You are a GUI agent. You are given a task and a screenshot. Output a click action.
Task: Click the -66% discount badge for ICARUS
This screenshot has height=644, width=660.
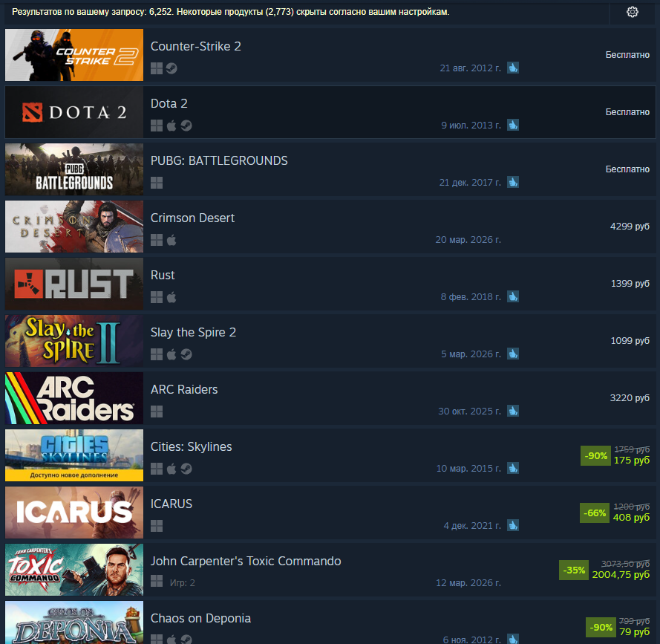pyautogui.click(x=595, y=513)
